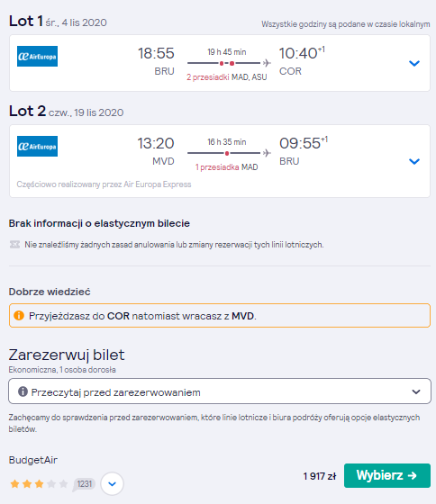Click the BudgetAir review count bubble 1231
Viewport: 436px width, 504px height.
[x=84, y=484]
